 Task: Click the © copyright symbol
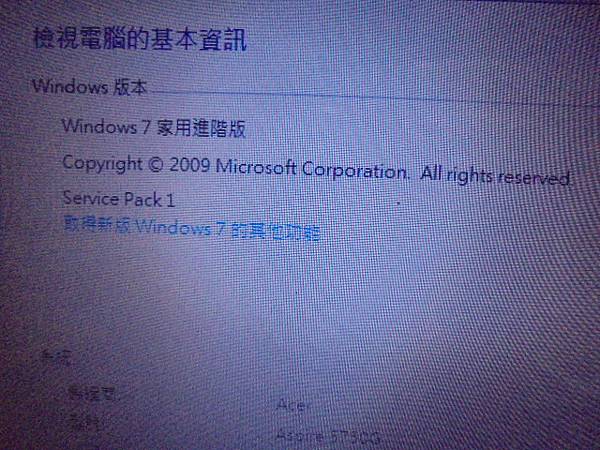pos(155,165)
